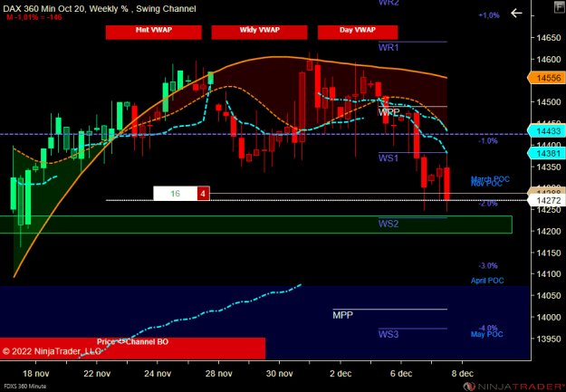Image resolution: width=566 pixels, height=392 pixels.
Task: Click the white back arrow icon
Action: tap(516, 14)
